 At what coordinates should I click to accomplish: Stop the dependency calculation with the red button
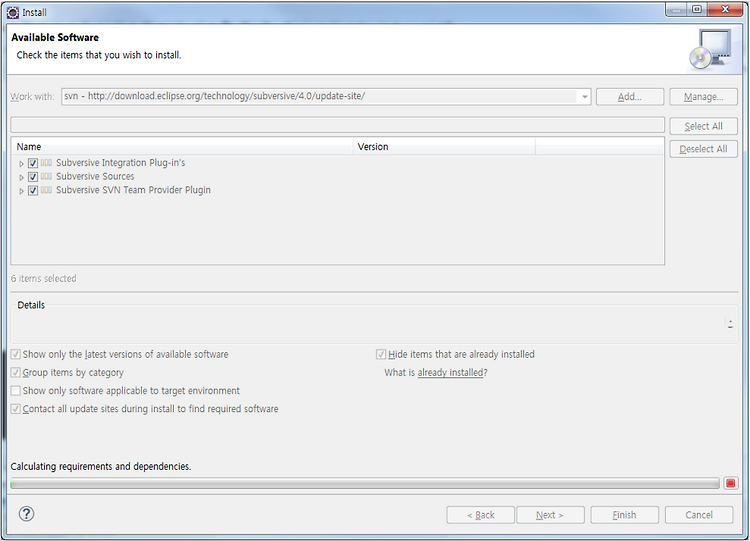[730, 483]
